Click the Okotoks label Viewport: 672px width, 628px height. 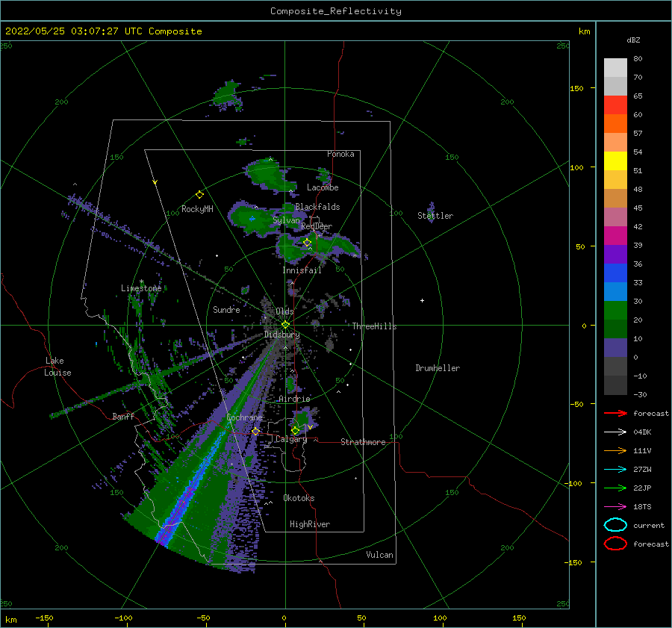[x=299, y=498]
